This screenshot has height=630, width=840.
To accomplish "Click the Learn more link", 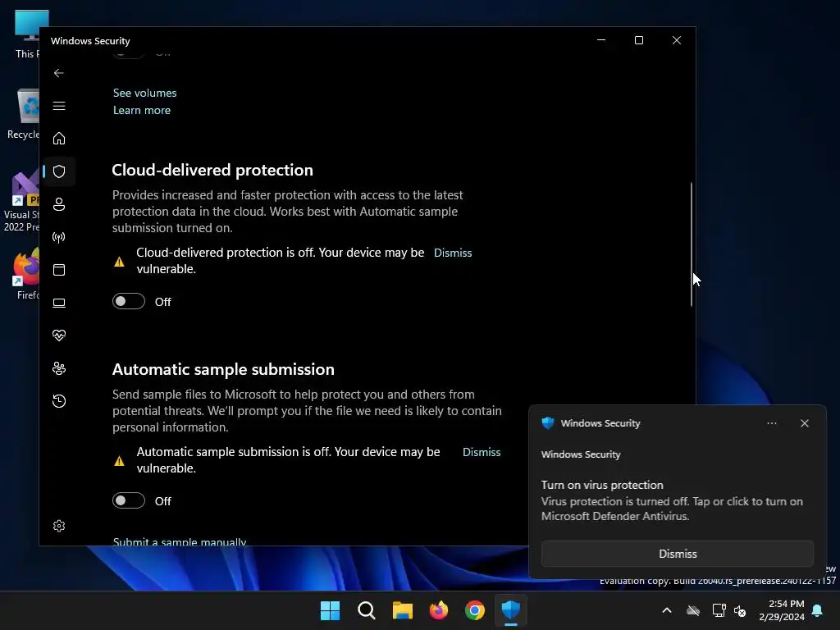I will point(141,110).
